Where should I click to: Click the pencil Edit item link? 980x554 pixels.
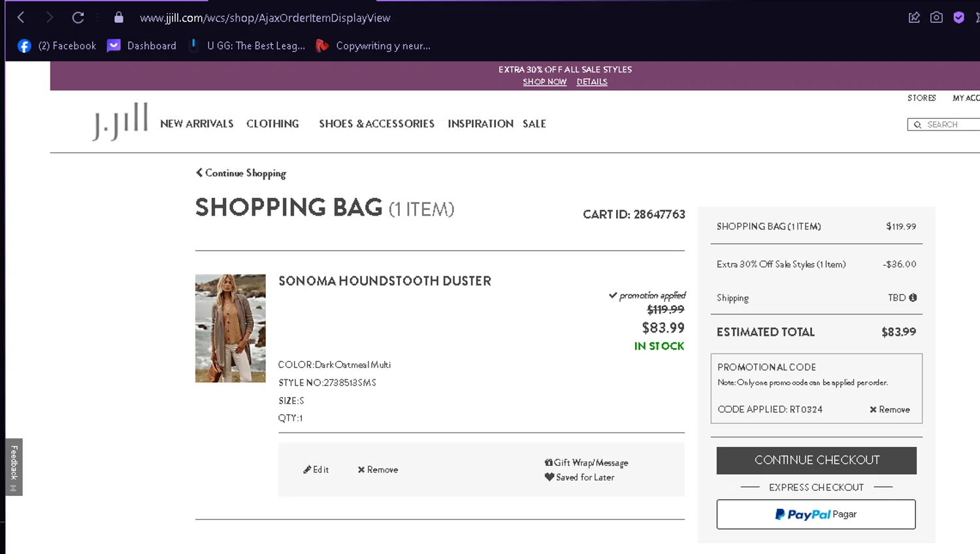[x=316, y=470]
